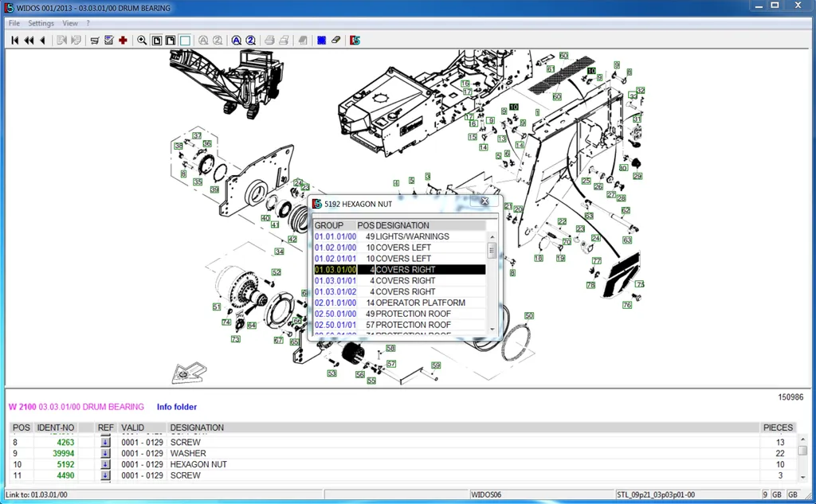Click the checklist notepad toolbar icon
Viewport: 816px width, 504px height.
tap(108, 40)
